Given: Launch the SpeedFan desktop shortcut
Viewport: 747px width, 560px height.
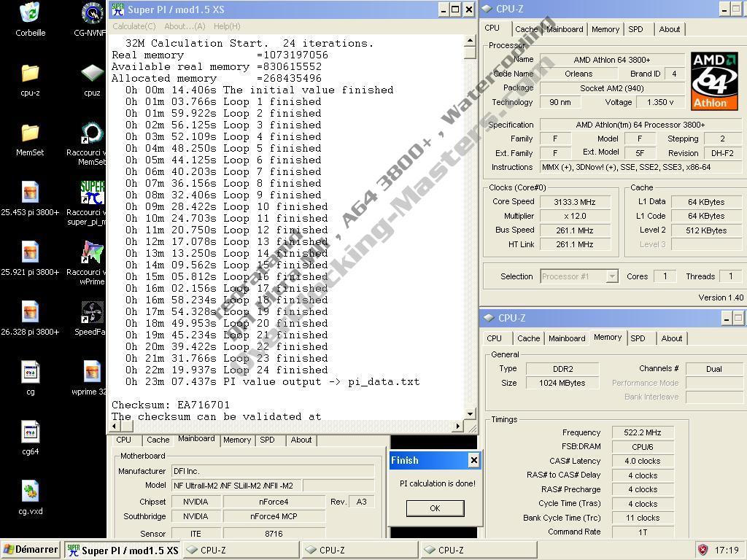Looking at the screenshot, I should [x=92, y=312].
